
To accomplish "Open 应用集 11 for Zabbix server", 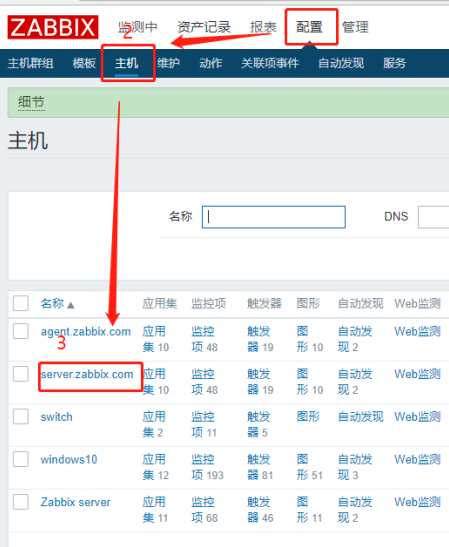I will [155, 510].
